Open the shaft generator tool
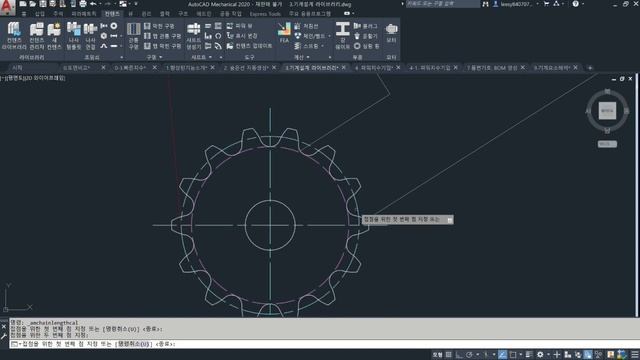This screenshot has height=360, width=640. (x=193, y=36)
